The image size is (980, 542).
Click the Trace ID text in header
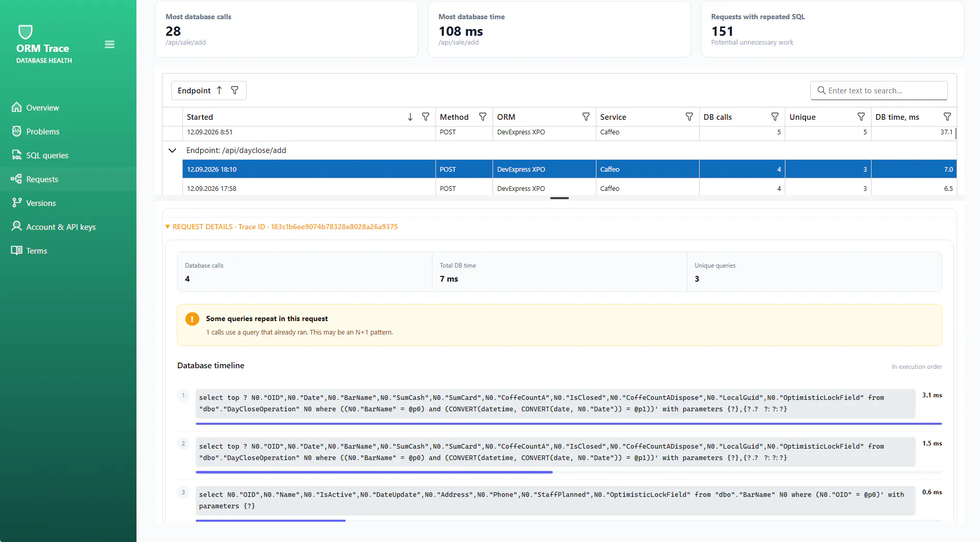tap(318, 227)
